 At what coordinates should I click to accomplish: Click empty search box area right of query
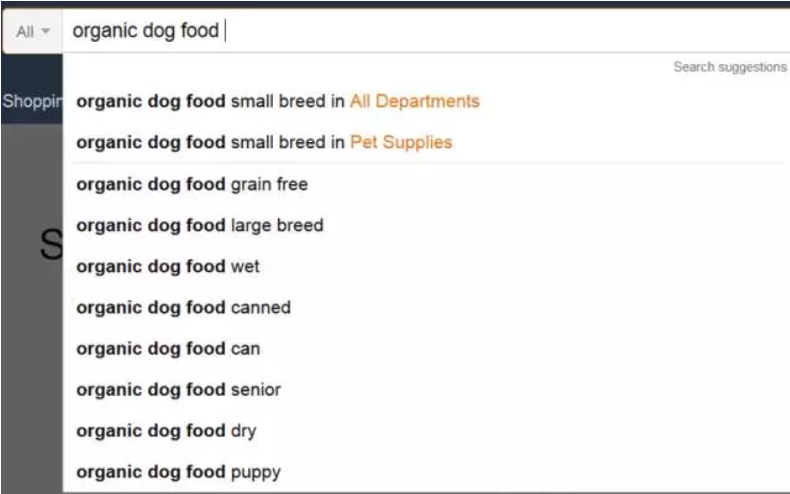pyautogui.click(x=500, y=31)
